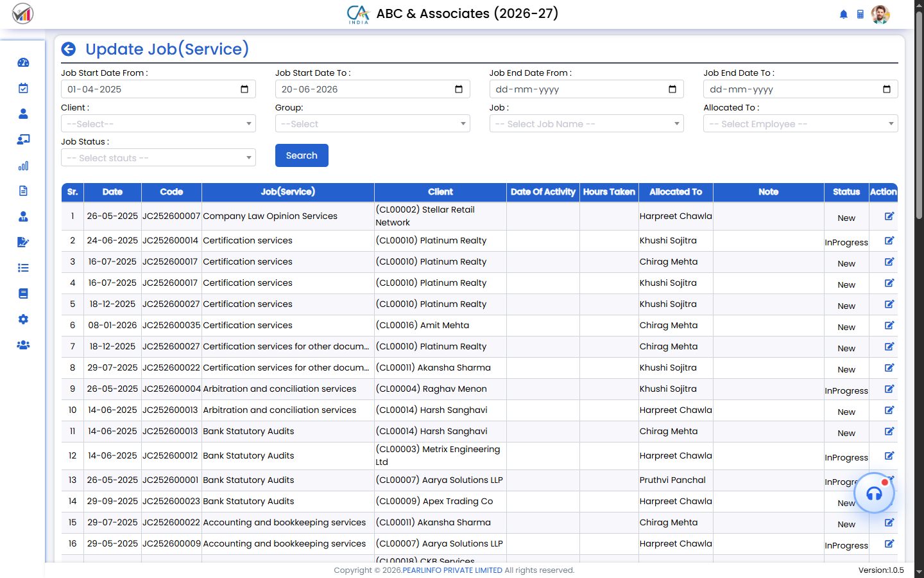Click the app logo at top left
This screenshot has height=578, width=924.
[22, 13]
